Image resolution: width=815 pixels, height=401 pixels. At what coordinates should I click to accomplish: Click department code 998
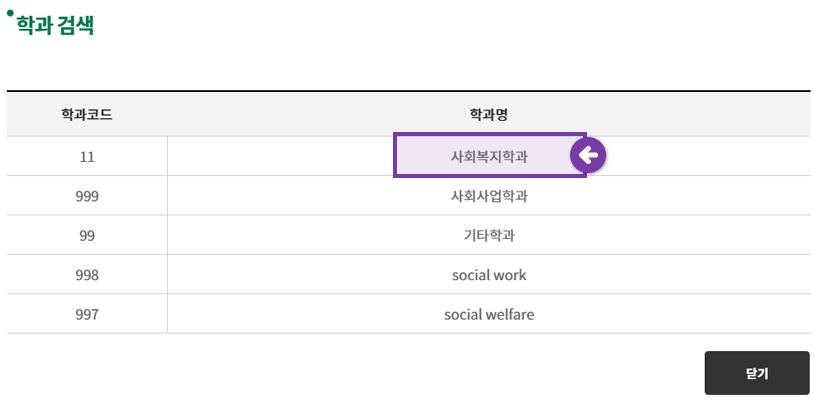[87, 275]
